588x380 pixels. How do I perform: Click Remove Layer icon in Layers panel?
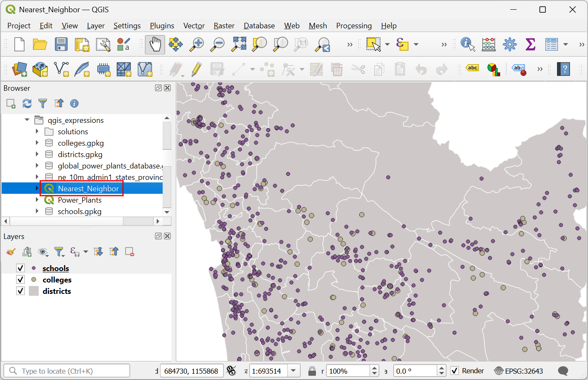(130, 252)
